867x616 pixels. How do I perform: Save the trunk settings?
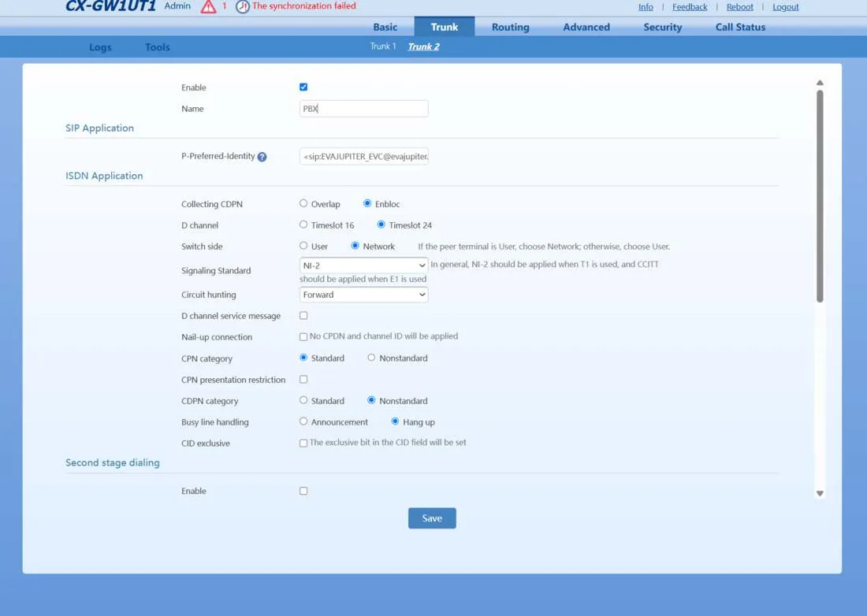coord(432,518)
